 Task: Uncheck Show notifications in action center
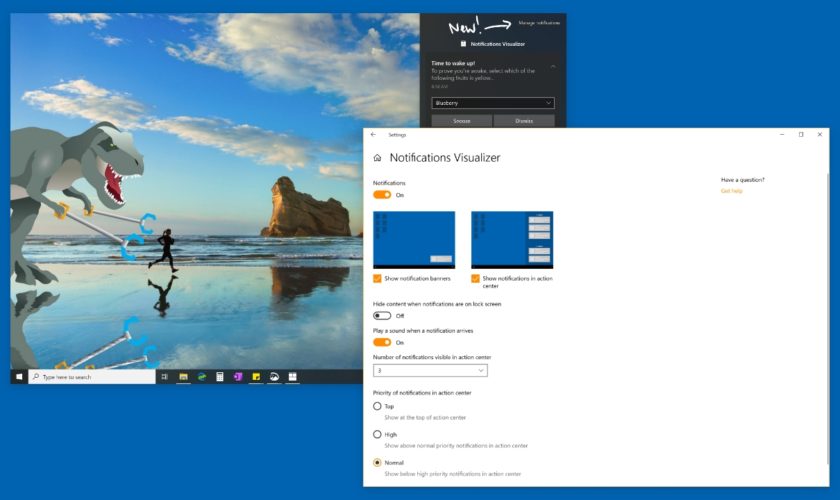pos(476,278)
